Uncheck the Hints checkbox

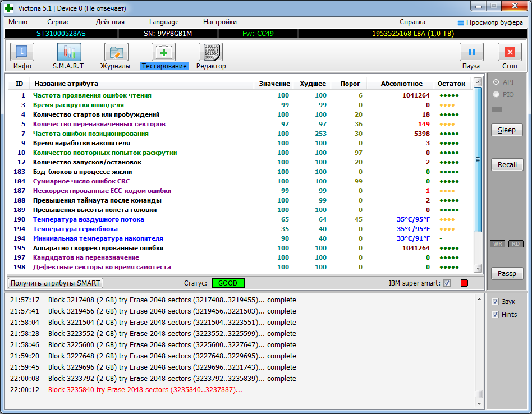495,315
